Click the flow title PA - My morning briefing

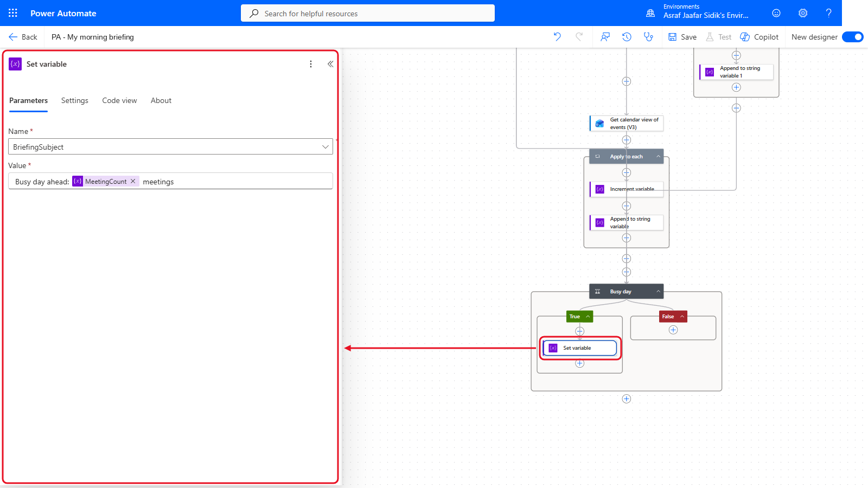93,37
